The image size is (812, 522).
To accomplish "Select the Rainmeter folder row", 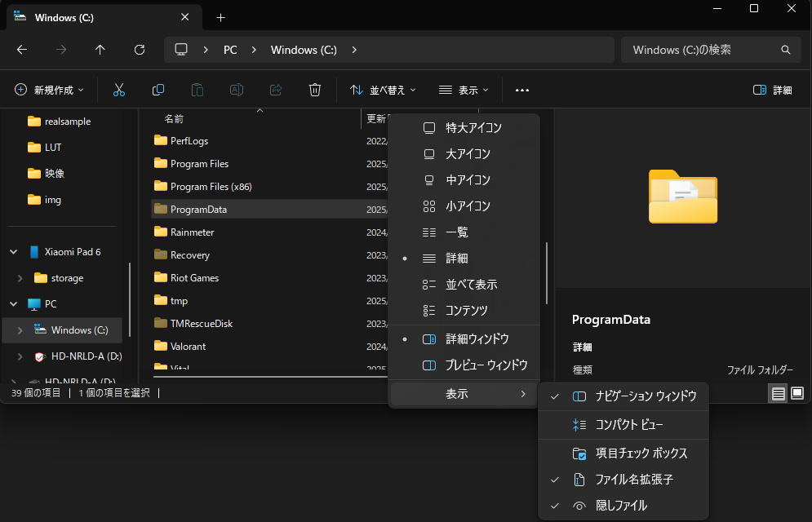I will click(269, 232).
